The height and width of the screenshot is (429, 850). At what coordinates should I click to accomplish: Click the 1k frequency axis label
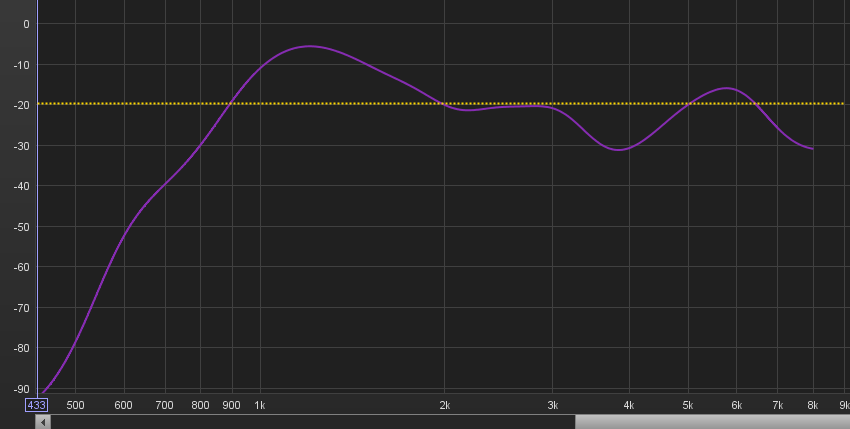(260, 405)
